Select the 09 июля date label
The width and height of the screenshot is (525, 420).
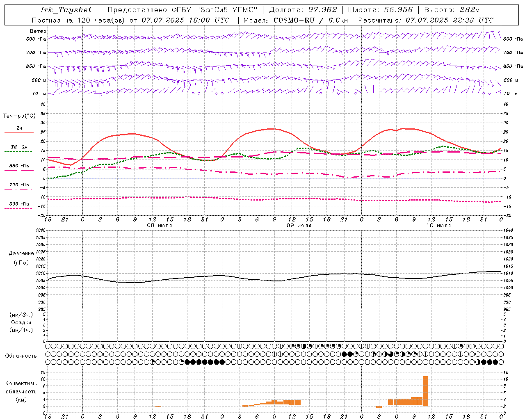pyautogui.click(x=299, y=226)
